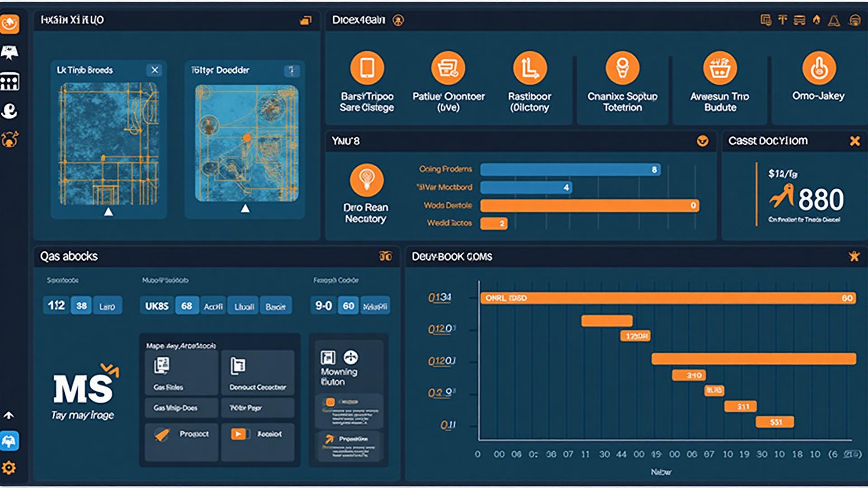Open the Avwesun Trip Budute basket icon

click(x=720, y=68)
